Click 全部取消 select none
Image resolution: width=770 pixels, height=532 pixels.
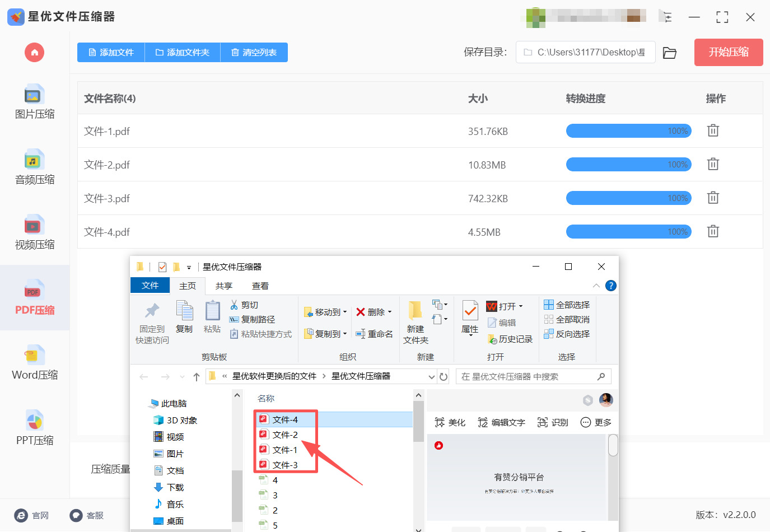(x=567, y=319)
